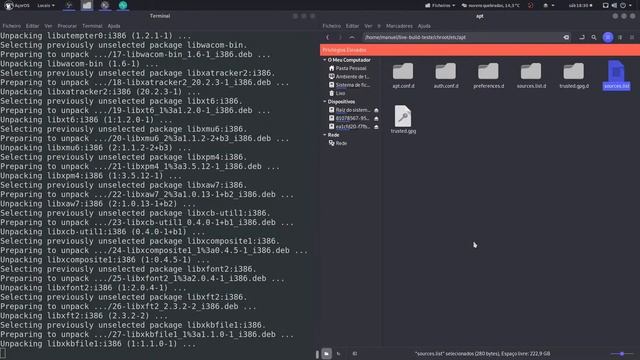Image resolution: width=640 pixels, height=360 pixels.
Task: Open the system status menu arrow
Action: (x=631, y=5)
